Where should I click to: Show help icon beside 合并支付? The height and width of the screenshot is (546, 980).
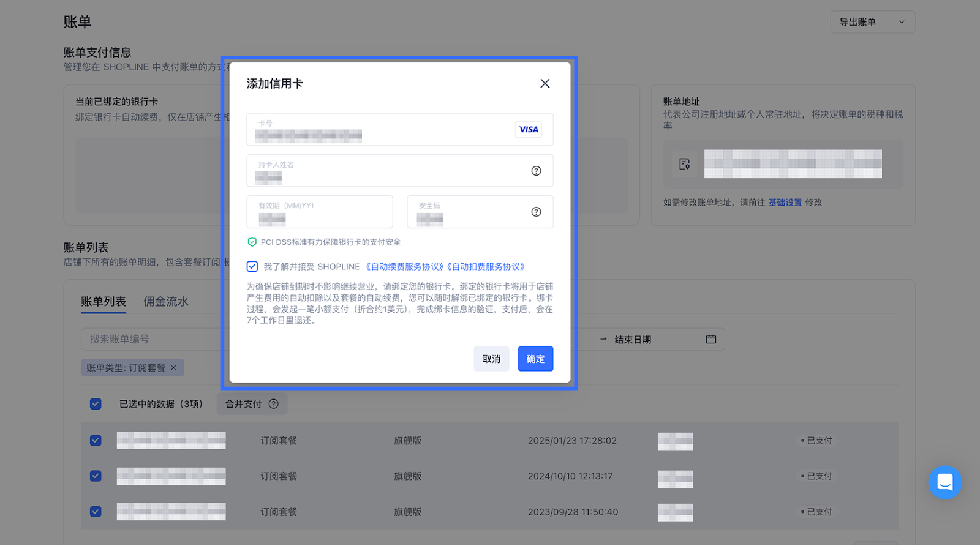(x=274, y=404)
